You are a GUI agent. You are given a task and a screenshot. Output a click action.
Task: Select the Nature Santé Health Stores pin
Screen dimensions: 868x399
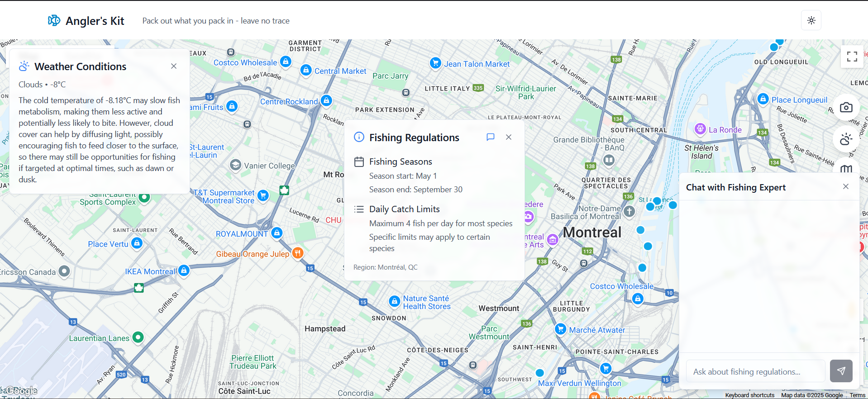395,301
